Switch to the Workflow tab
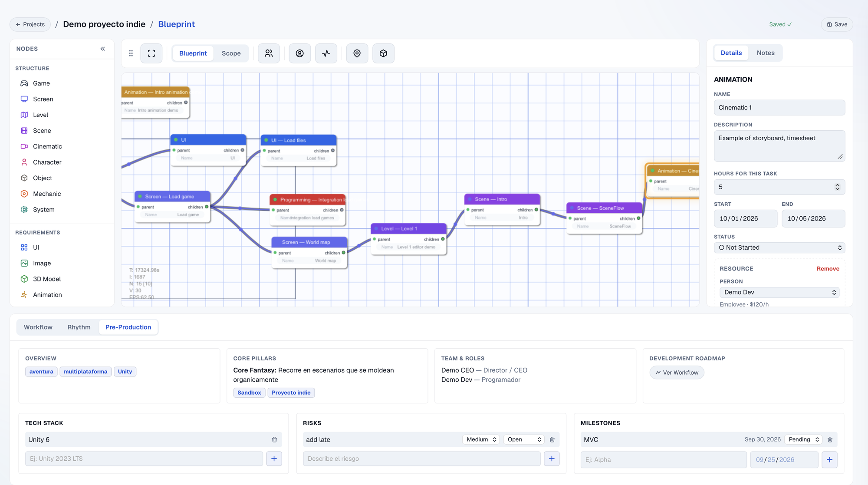868x485 pixels. (38, 327)
